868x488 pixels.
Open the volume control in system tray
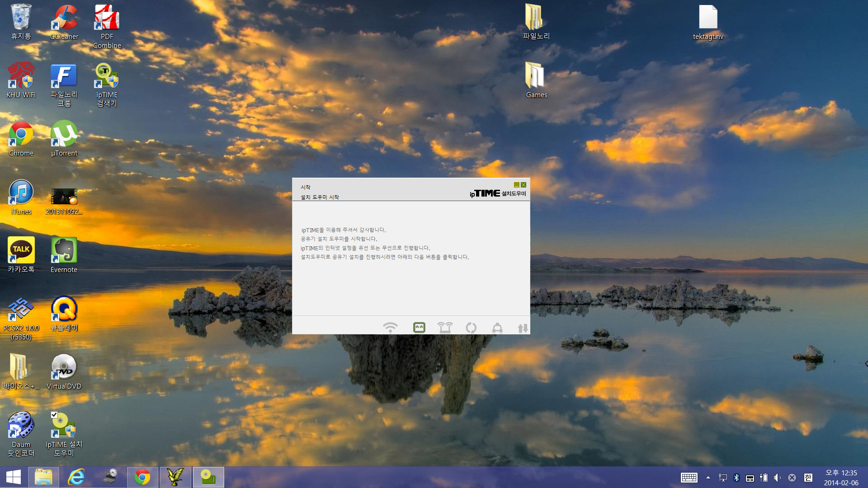[777, 478]
